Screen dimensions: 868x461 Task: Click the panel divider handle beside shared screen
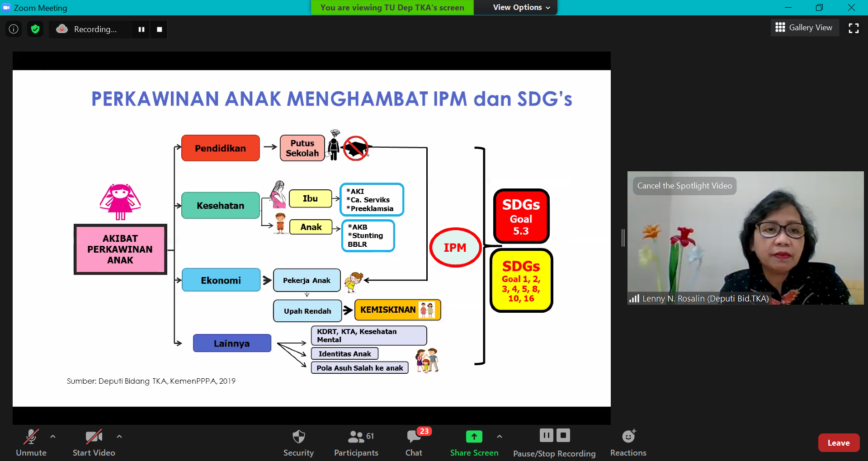tap(623, 238)
